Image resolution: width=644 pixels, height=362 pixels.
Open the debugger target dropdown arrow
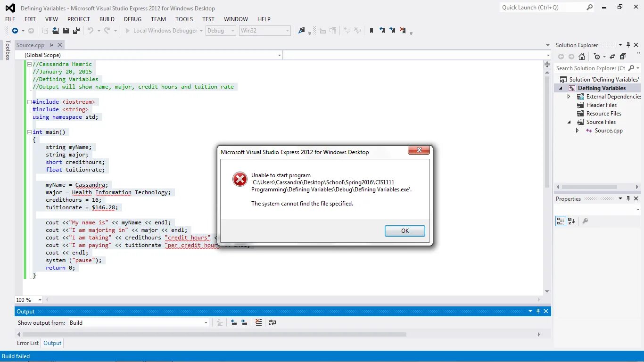(201, 31)
